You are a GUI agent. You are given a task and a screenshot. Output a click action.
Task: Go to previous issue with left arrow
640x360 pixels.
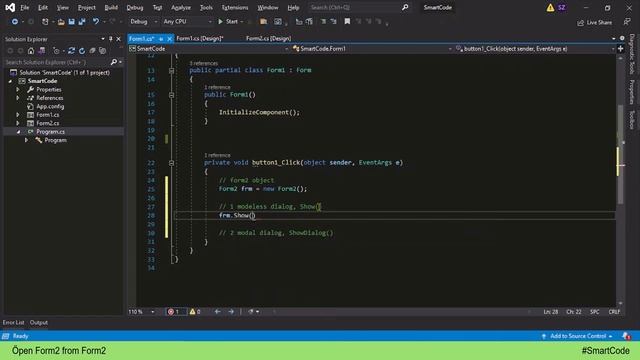[218, 312]
